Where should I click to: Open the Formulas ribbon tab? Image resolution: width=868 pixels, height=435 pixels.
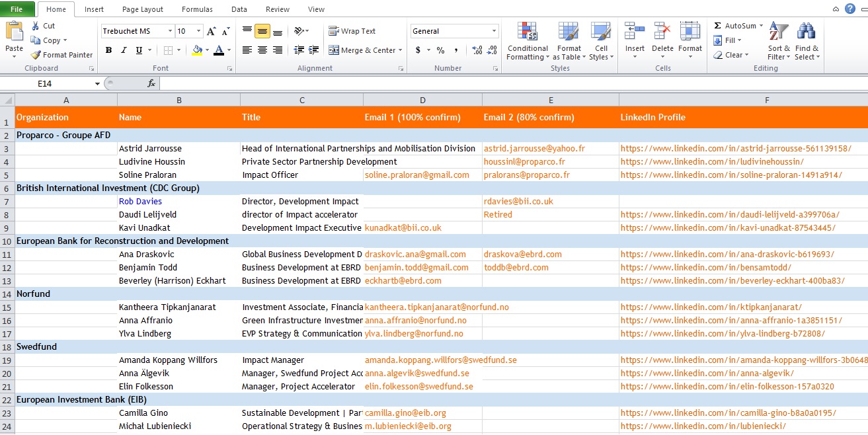[x=197, y=9]
